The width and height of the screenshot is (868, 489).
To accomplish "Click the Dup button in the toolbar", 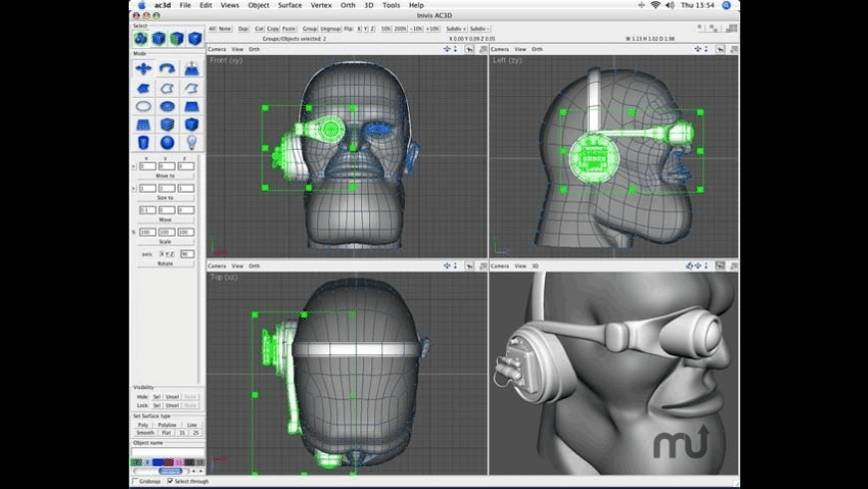I will [243, 29].
